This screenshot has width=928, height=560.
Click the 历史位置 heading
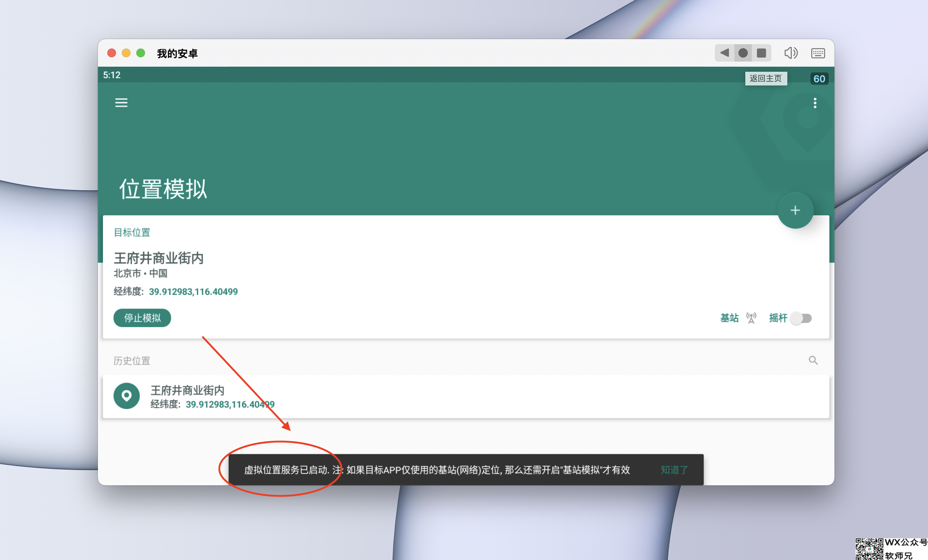[132, 360]
